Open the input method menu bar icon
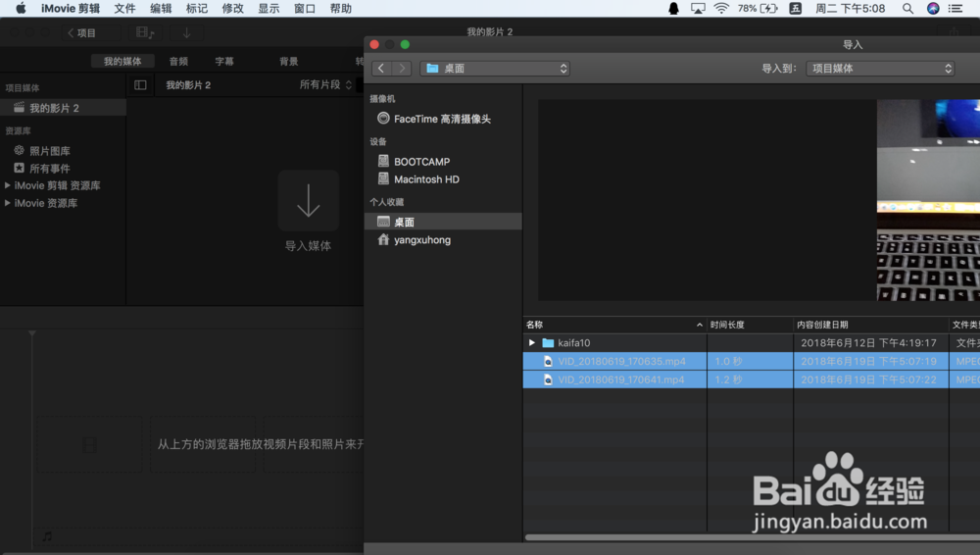Image resolution: width=980 pixels, height=555 pixels. pos(795,8)
